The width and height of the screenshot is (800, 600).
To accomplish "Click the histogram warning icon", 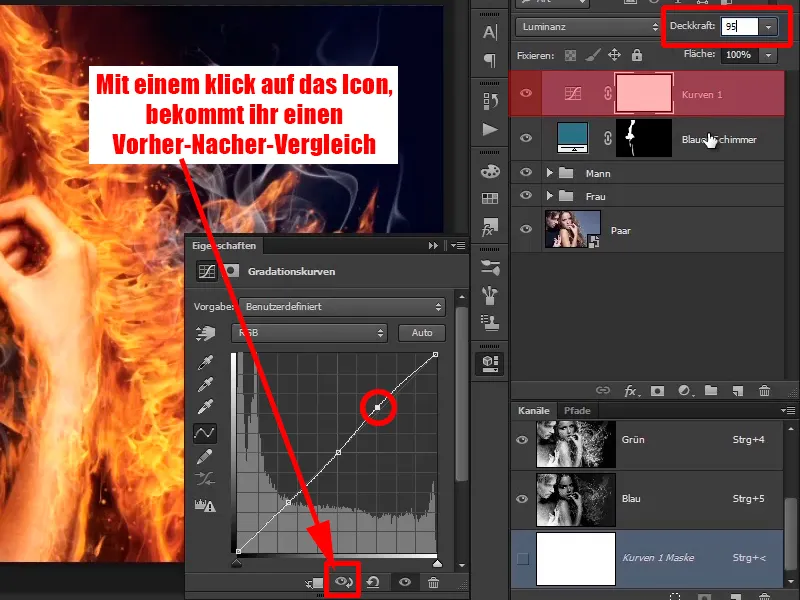I will tap(205, 505).
